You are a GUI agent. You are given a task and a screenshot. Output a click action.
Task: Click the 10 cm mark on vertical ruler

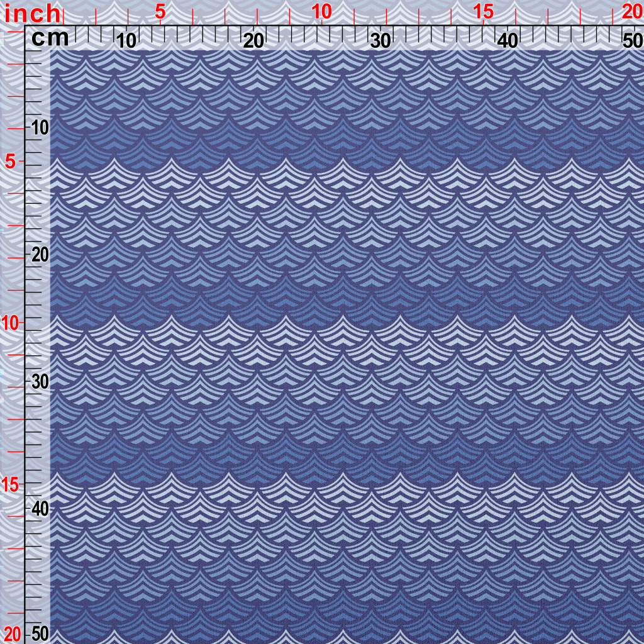tap(40, 128)
